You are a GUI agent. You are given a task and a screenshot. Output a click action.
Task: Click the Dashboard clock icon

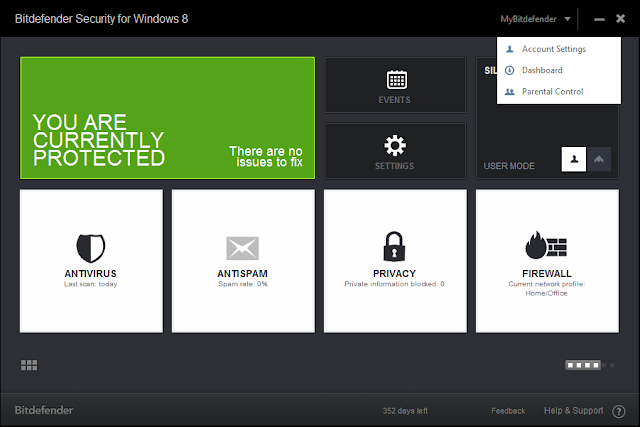(509, 70)
